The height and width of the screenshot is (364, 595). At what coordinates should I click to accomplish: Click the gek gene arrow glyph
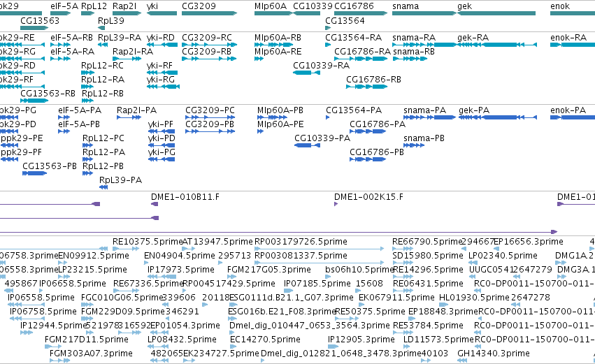click(496, 13)
